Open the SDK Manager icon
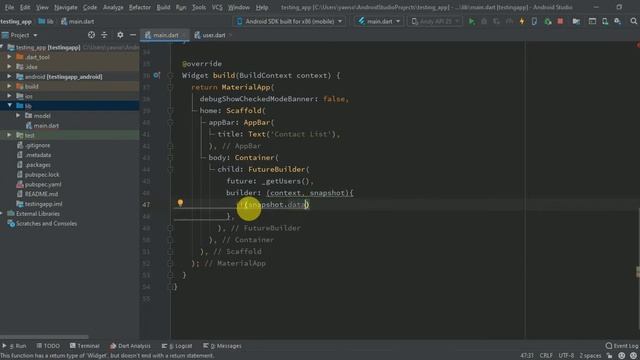 point(618,21)
